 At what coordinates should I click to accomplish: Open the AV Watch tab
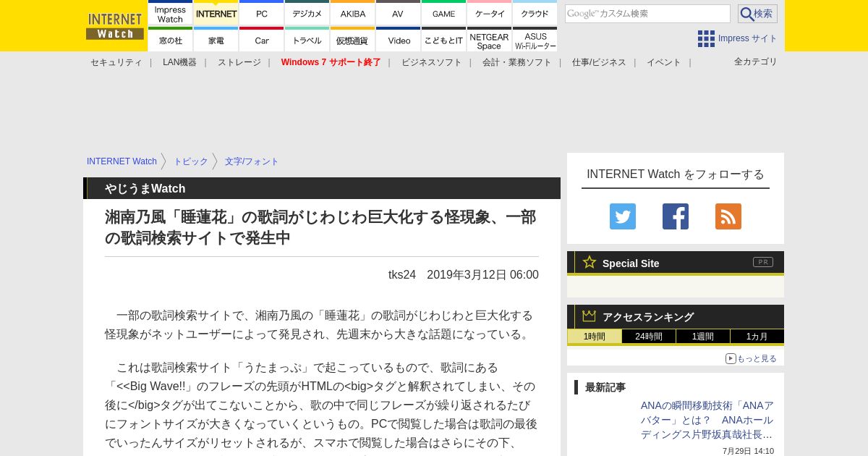coord(399,13)
